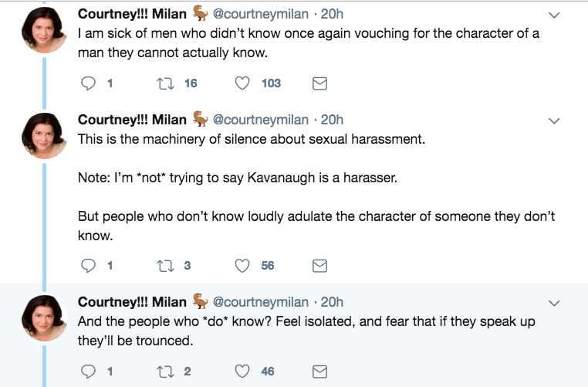Expand options menu for 'machinery of silence' tweet
This screenshot has height=387, width=588.
[x=553, y=121]
